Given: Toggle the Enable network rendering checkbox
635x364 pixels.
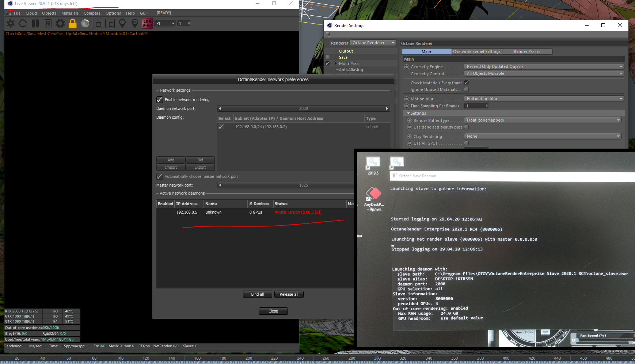Looking at the screenshot, I should tap(160, 100).
